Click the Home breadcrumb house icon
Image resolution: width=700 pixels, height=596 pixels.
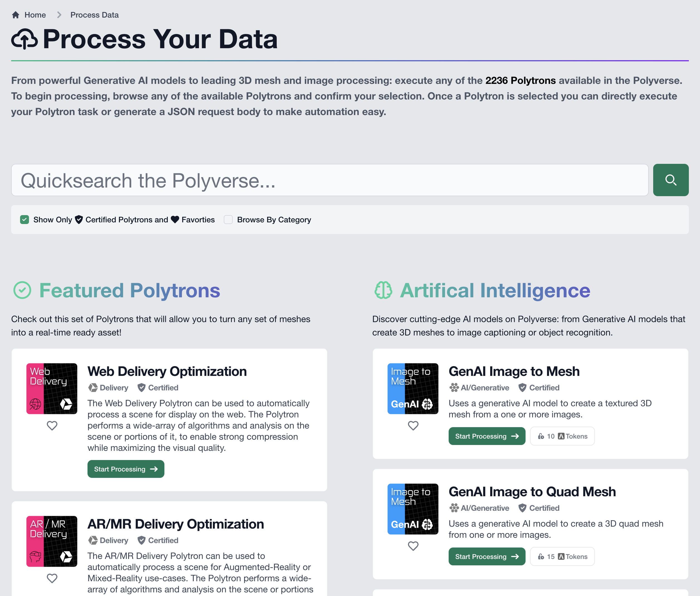point(15,14)
